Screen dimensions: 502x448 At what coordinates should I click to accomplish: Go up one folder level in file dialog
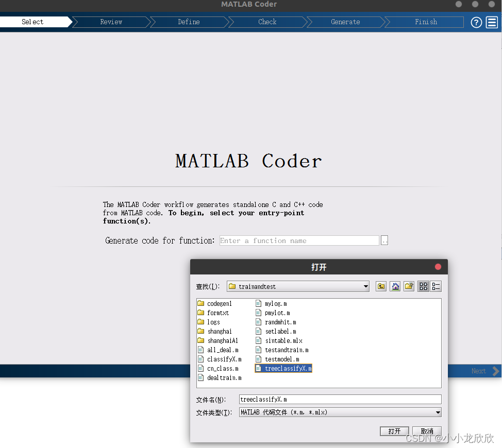[381, 286]
